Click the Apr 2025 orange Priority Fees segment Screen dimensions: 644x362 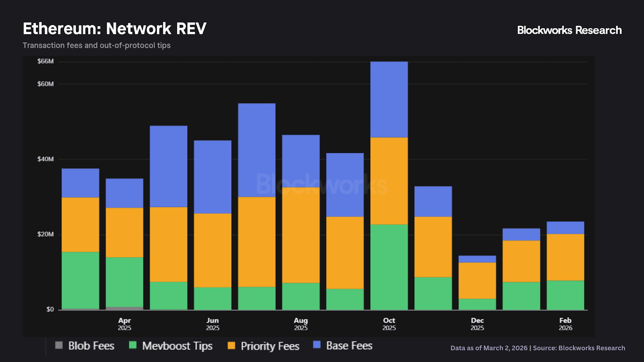(x=124, y=232)
